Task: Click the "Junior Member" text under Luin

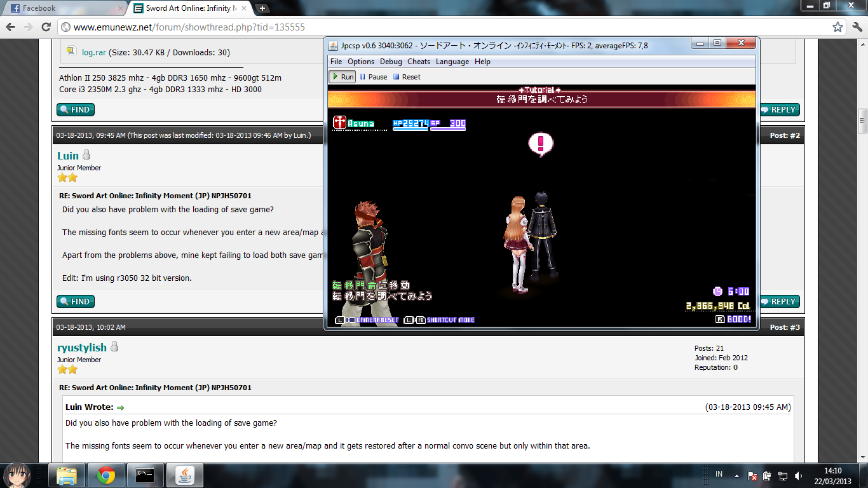Action: click(x=79, y=168)
